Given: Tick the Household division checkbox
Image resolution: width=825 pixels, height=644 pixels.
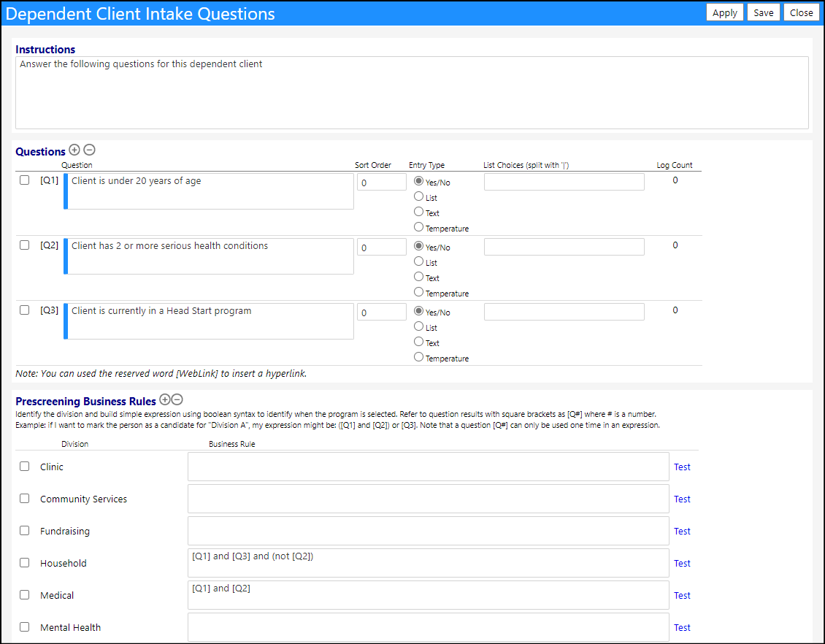Looking at the screenshot, I should tap(24, 562).
